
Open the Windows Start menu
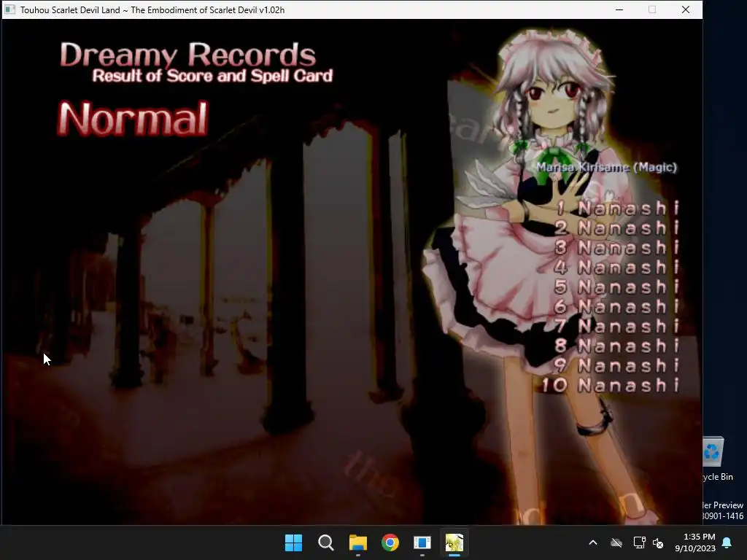(x=293, y=542)
